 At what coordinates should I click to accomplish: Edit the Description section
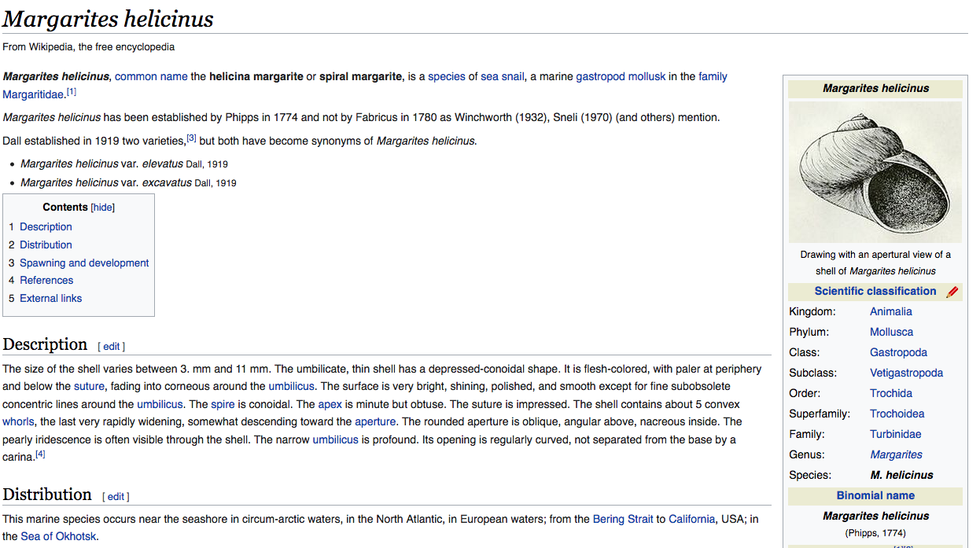click(x=112, y=347)
